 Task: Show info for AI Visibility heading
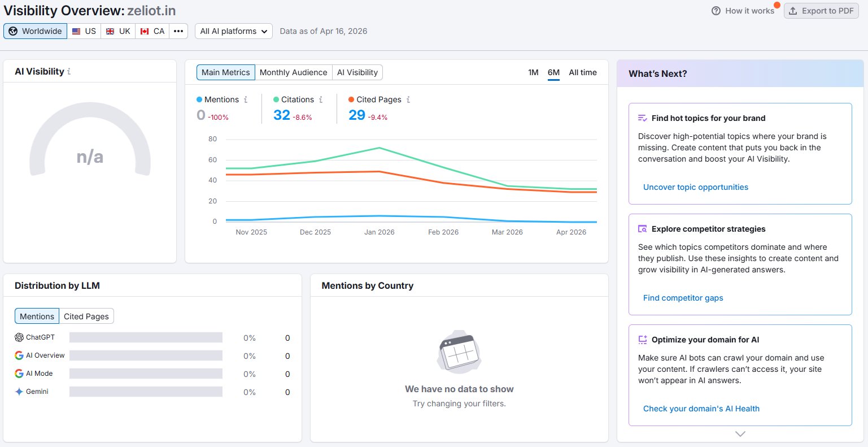click(69, 72)
